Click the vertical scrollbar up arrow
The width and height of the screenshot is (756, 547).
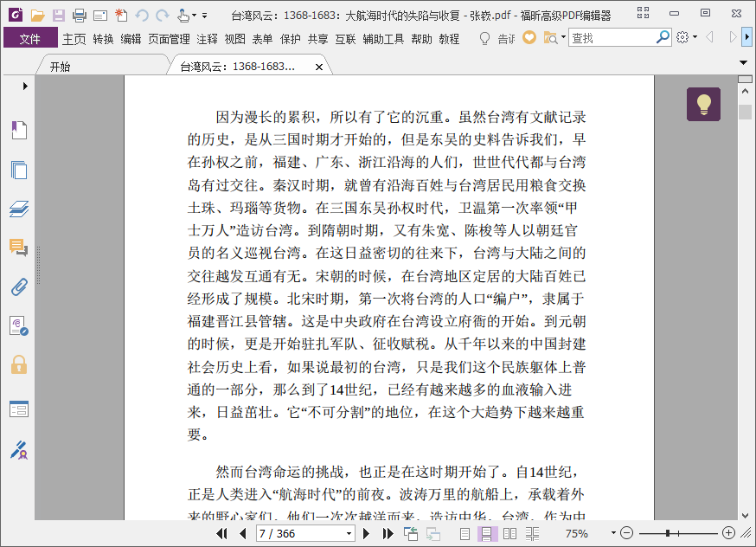tap(745, 91)
